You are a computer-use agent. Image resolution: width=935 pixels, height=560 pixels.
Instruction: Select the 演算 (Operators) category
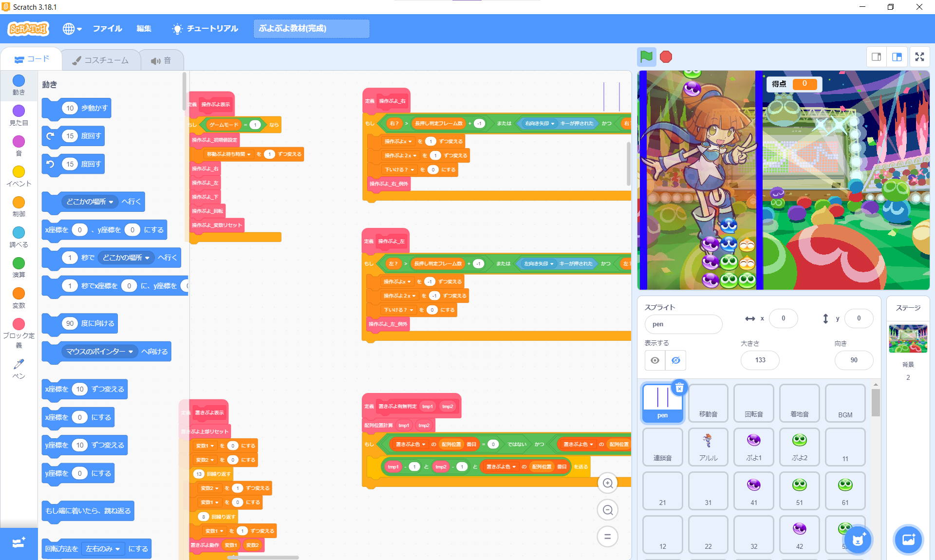(x=19, y=268)
